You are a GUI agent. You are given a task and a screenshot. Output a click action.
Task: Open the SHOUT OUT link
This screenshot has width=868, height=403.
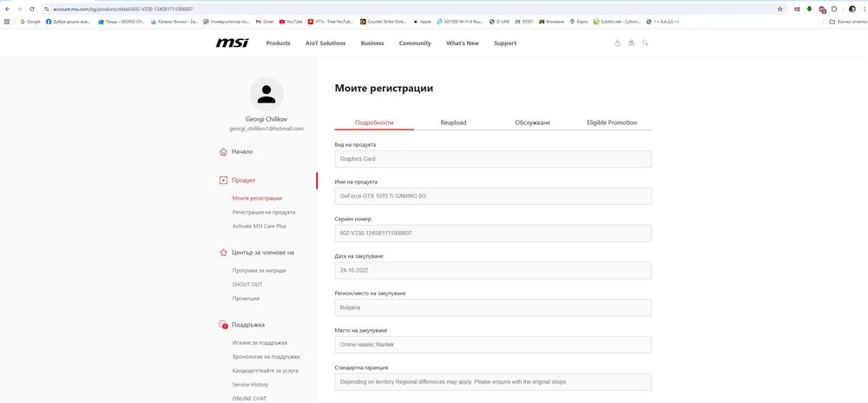tap(247, 285)
